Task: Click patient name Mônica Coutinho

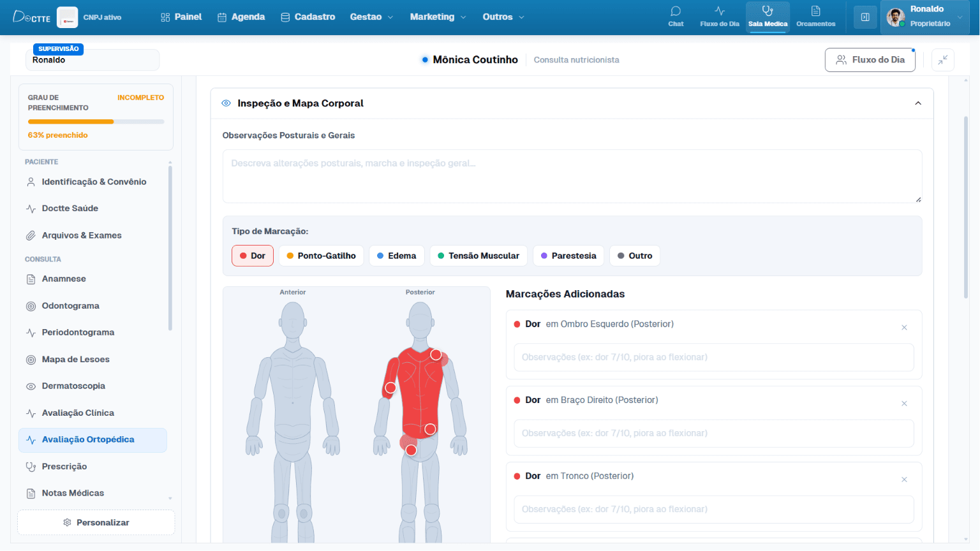Action: pos(475,60)
